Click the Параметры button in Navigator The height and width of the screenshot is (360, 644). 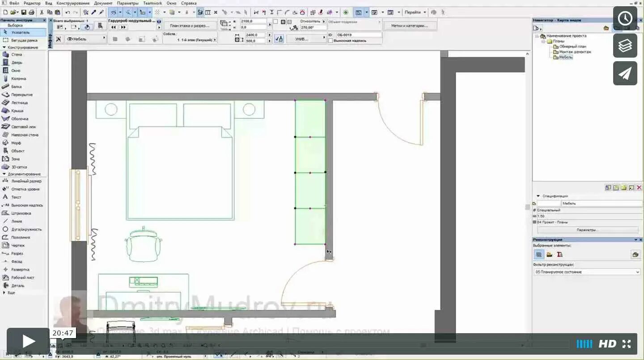pyautogui.click(x=588, y=230)
